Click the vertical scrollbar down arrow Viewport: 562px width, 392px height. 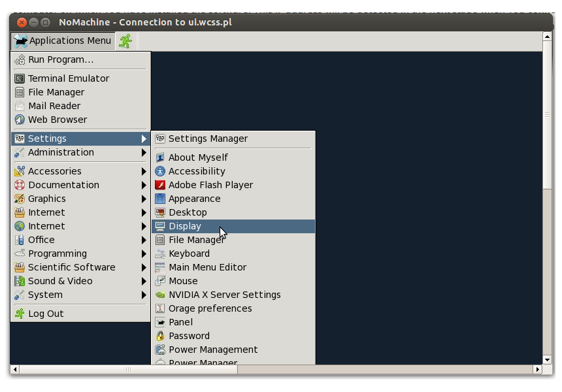(548, 359)
